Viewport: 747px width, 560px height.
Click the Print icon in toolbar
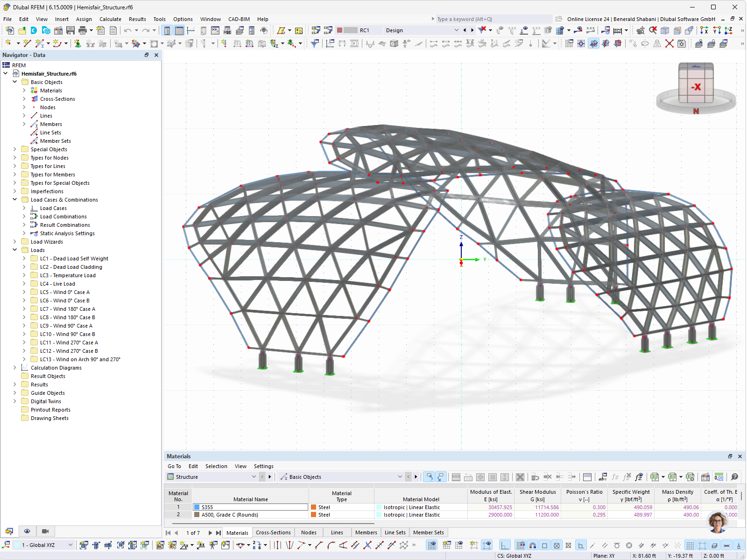point(83,30)
